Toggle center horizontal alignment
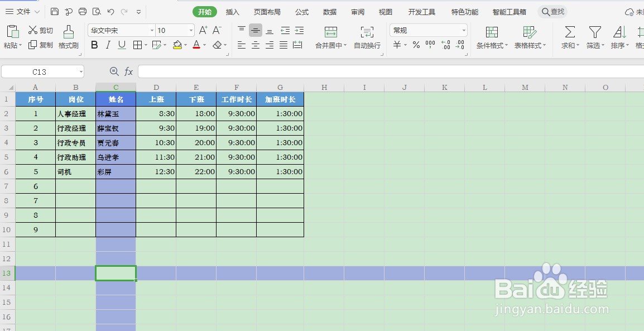Screen dimensions: 644x331 point(256,45)
